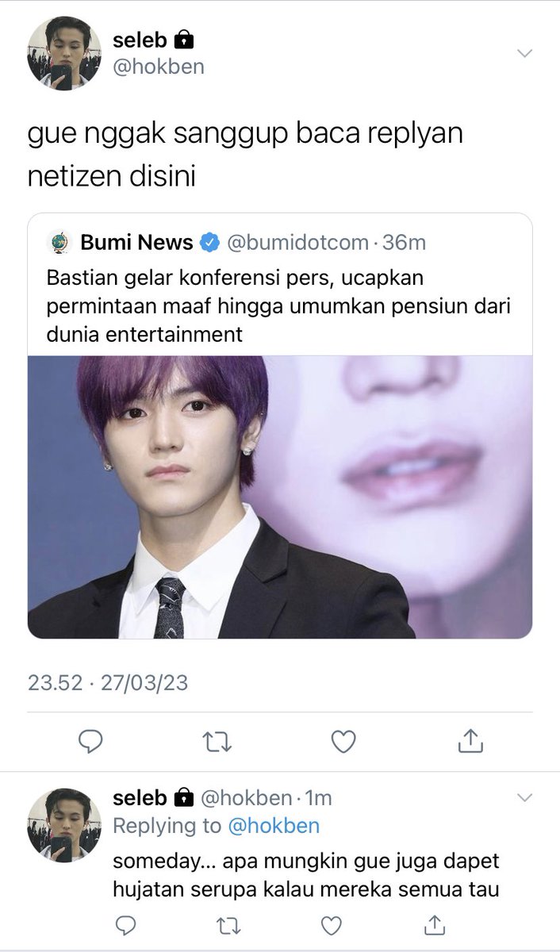
Task: Open the chevron menu on the top tweet
Action: pyautogui.click(x=524, y=53)
